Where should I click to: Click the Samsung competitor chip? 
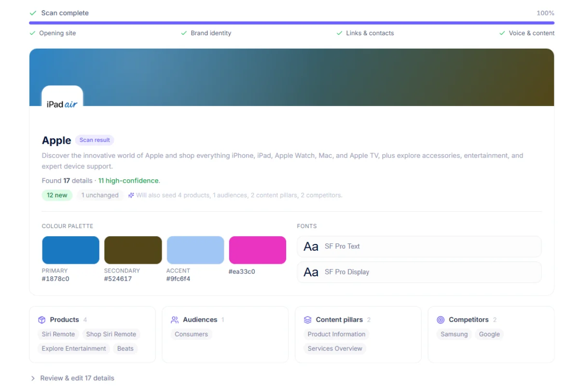point(454,334)
